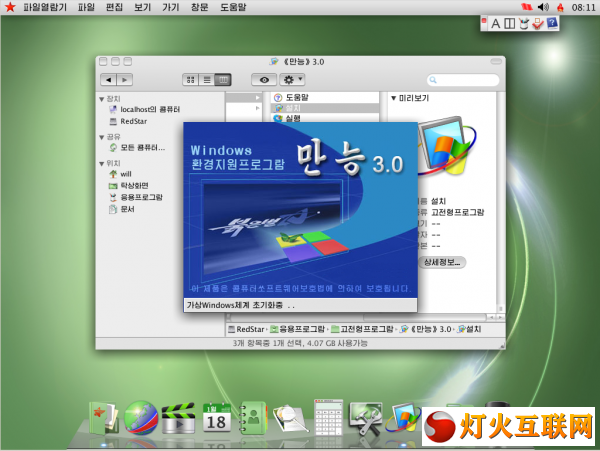Viewport: 600px width, 451px height.
Task: Click the two-column width icon in input bar
Action: click(509, 24)
